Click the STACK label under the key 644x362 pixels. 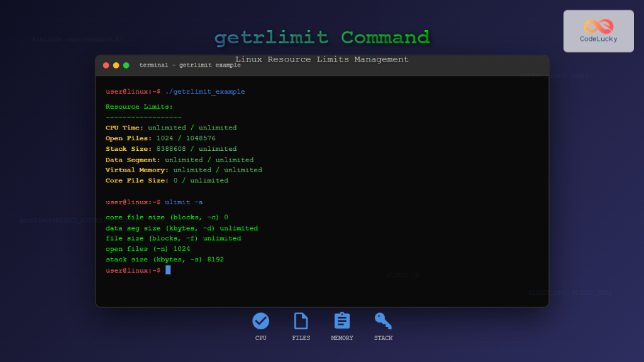(383, 337)
